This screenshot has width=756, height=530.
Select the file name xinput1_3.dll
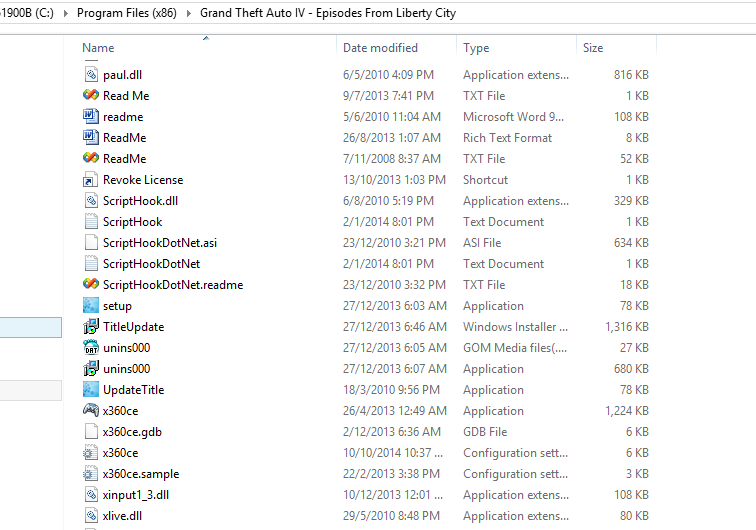[136, 495]
